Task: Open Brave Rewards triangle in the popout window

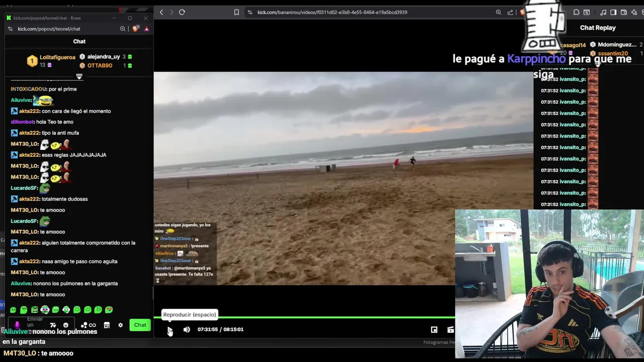Action: point(146,29)
